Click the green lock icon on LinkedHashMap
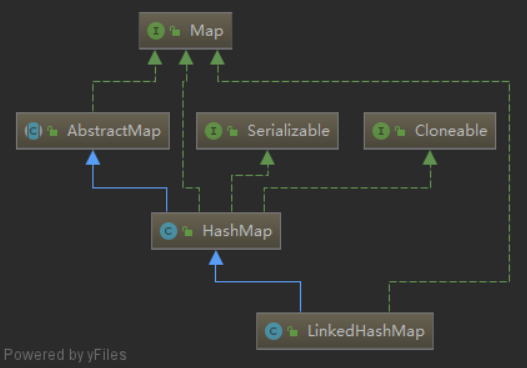Image resolution: width=527 pixels, height=368 pixels. [293, 331]
